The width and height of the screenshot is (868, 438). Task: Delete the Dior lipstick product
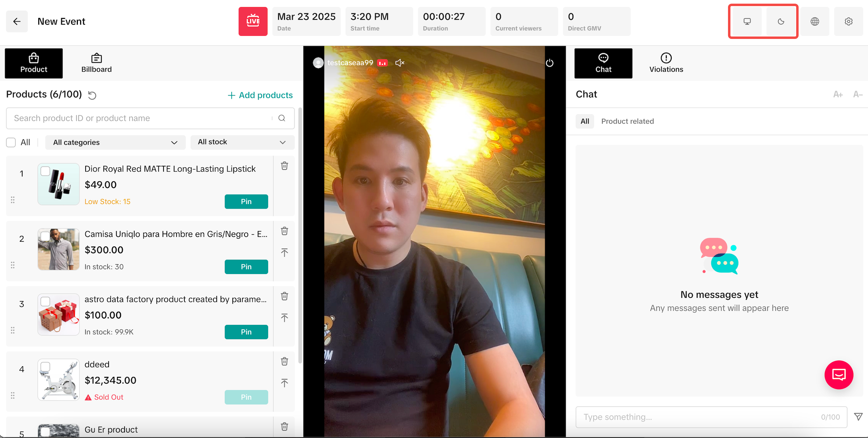(x=284, y=166)
